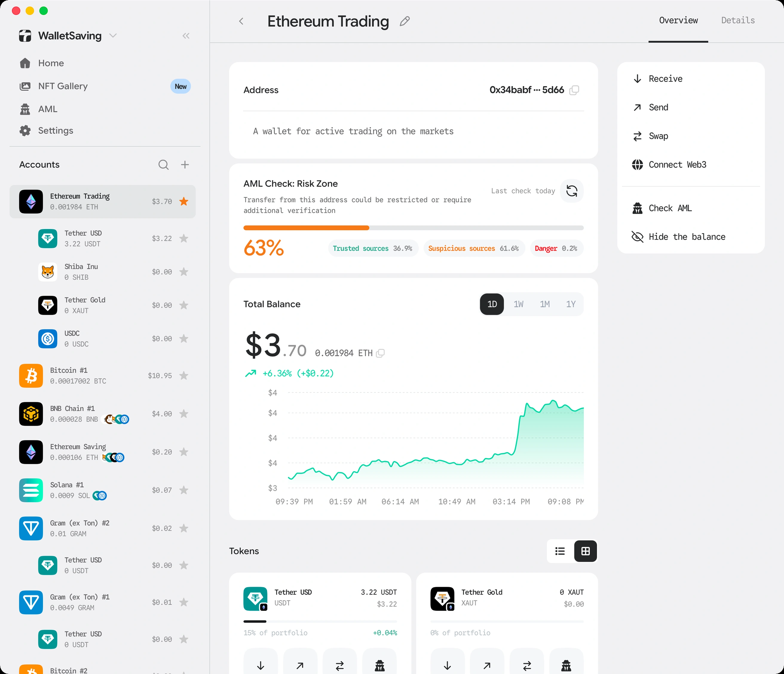Click AML spy icon on Tether Gold card
The image size is (784, 674).
point(566,664)
